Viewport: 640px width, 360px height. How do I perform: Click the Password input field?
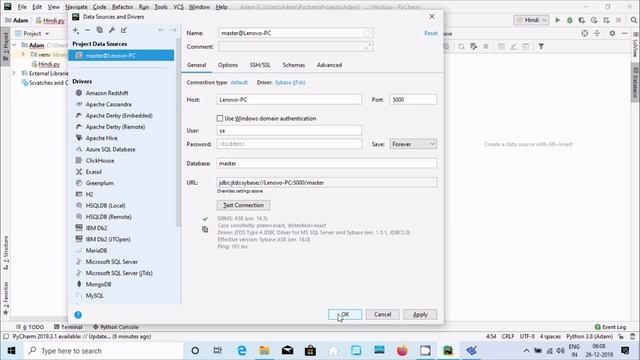pyautogui.click(x=289, y=144)
